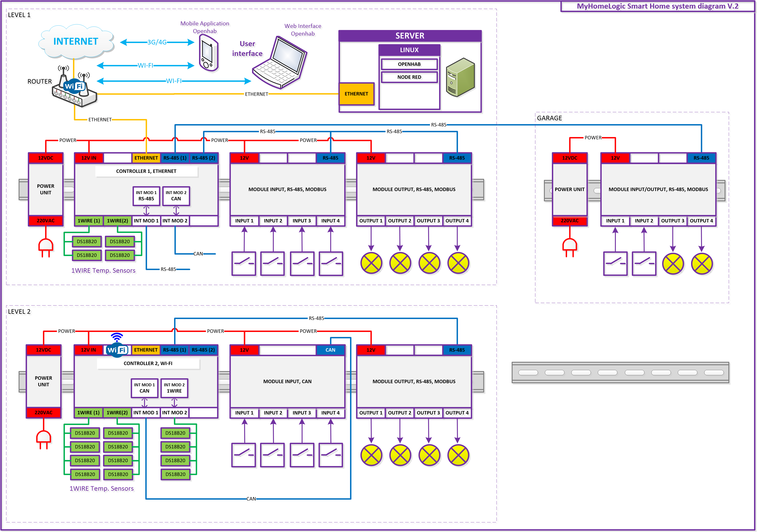757x532 pixels.
Task: Click the CONTROLLER 2, WI-FI label
Action: [x=148, y=363]
